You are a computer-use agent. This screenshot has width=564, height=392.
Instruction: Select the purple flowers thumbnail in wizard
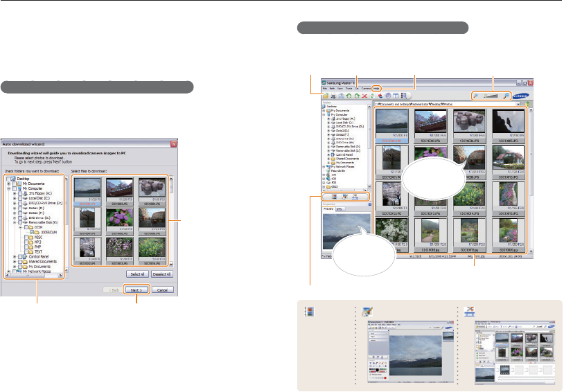119,221
